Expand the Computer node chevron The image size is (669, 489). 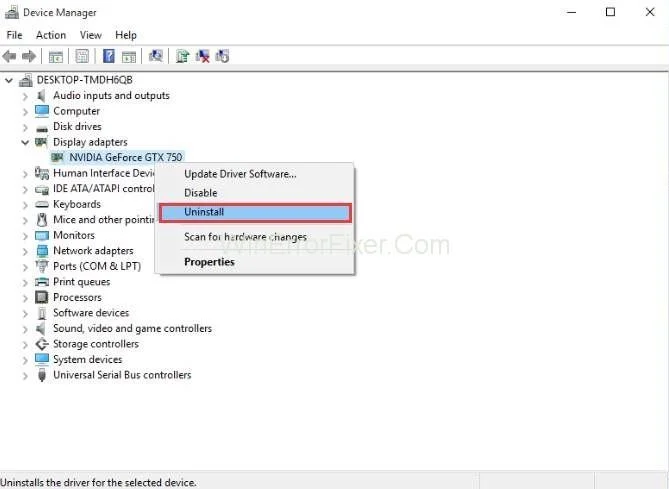(x=25, y=112)
